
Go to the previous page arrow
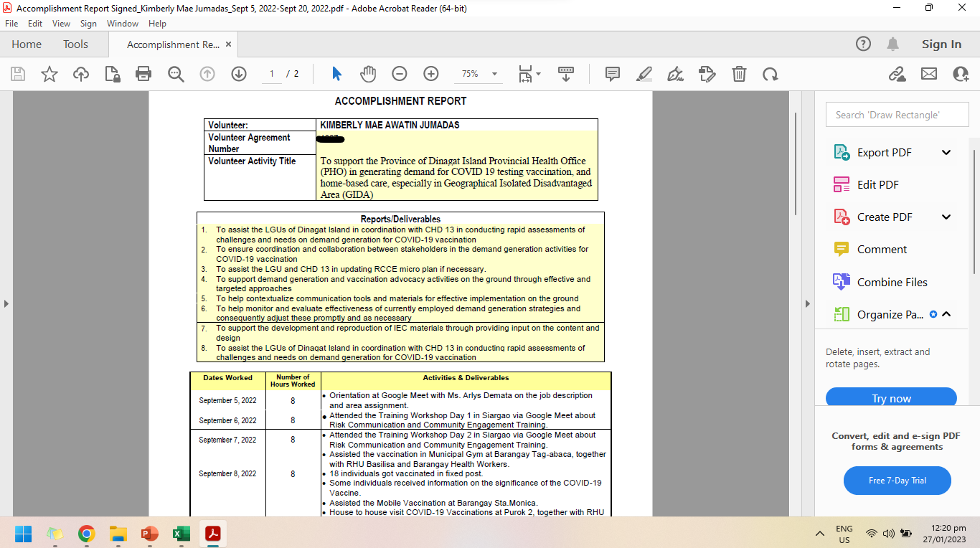pyautogui.click(x=207, y=74)
